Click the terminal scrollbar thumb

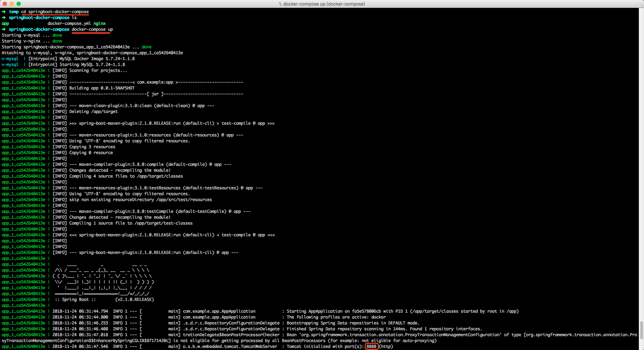[x=642, y=330]
